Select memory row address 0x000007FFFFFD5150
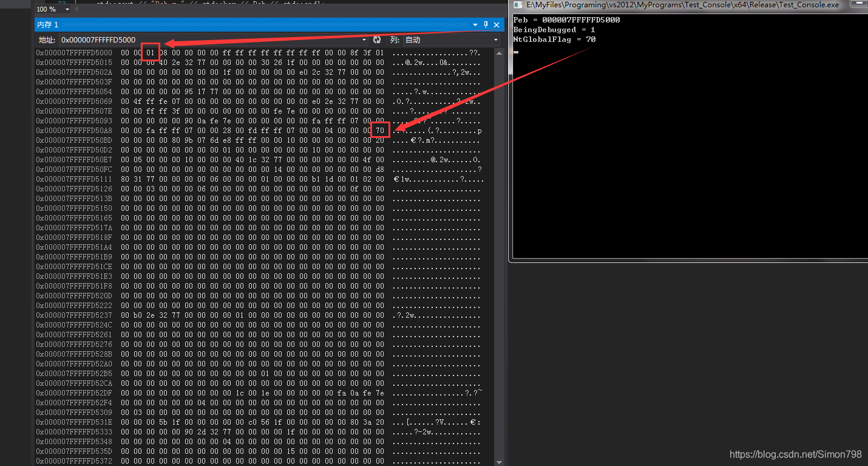 pos(74,208)
